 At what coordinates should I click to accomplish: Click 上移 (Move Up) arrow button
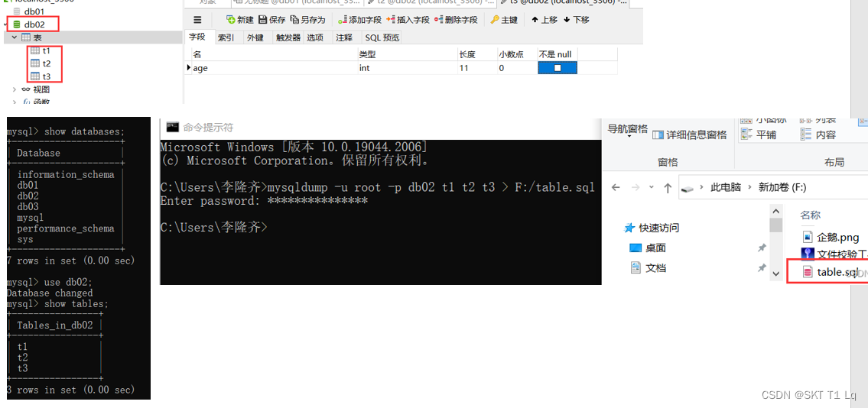coord(545,20)
